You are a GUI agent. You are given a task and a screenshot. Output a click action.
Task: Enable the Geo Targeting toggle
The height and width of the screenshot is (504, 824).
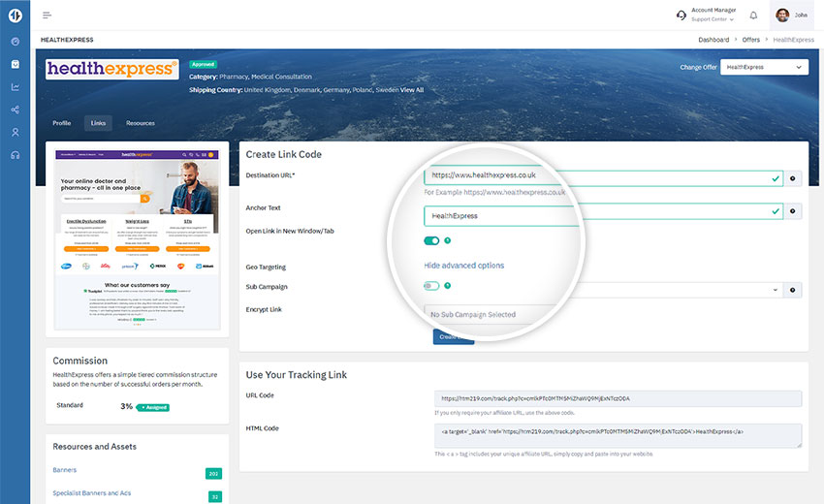431,286
